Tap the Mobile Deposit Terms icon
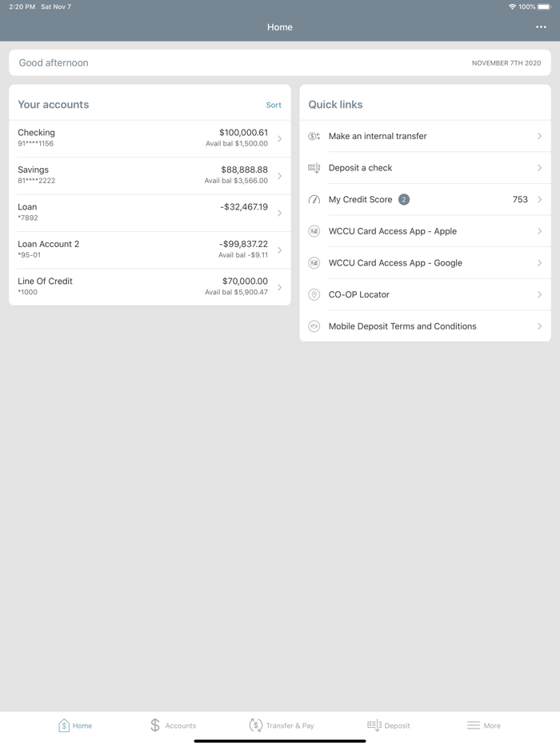Screen dimensions: 560x747 [x=314, y=326]
